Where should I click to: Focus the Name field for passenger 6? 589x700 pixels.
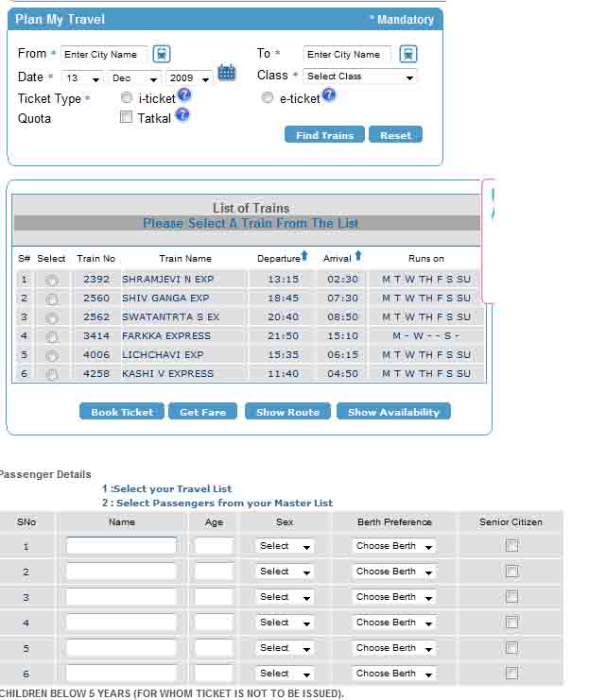pyautogui.click(x=121, y=674)
